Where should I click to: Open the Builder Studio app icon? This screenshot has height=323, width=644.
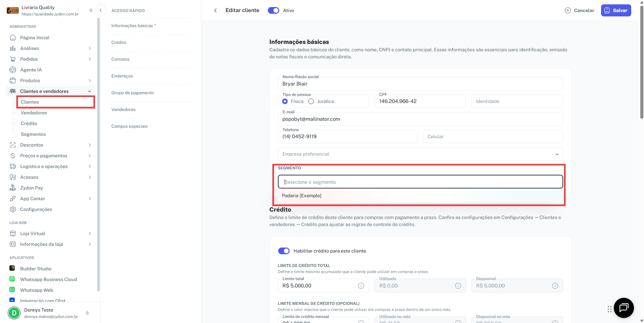[12, 268]
